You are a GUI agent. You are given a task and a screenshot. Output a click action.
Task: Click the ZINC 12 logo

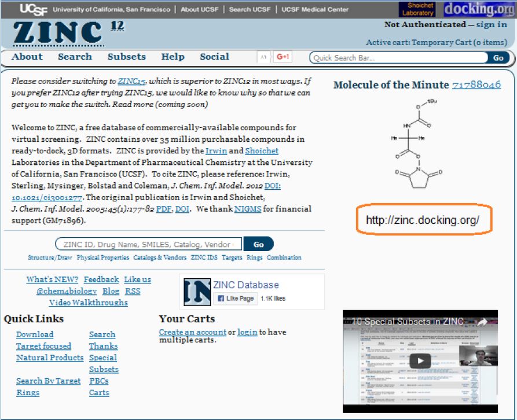tap(68, 34)
